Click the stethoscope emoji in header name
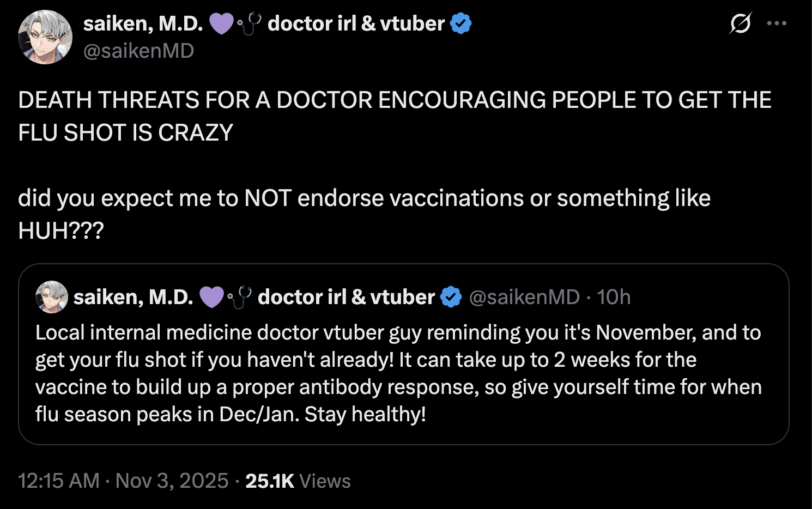Image resolution: width=812 pixels, height=509 pixels. tap(250, 23)
